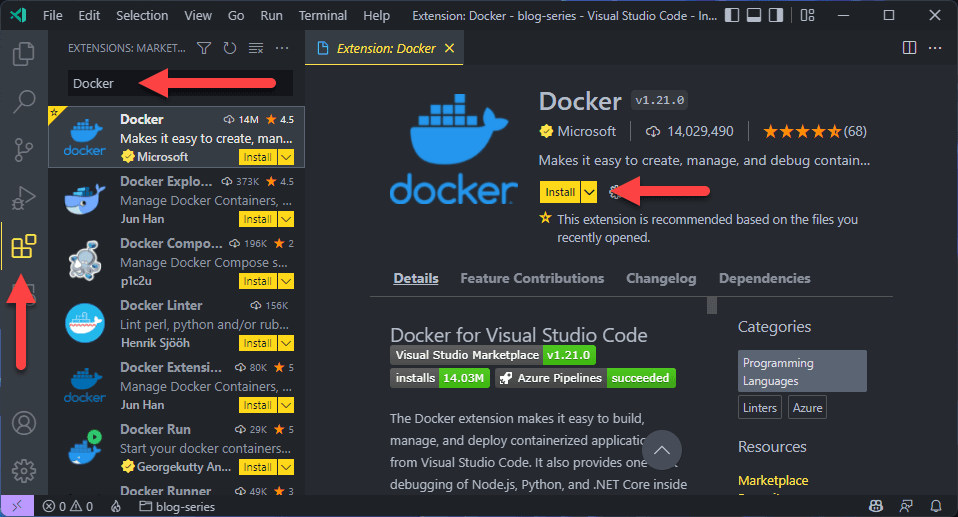
Task: Open the Edit menu
Action: click(x=89, y=15)
